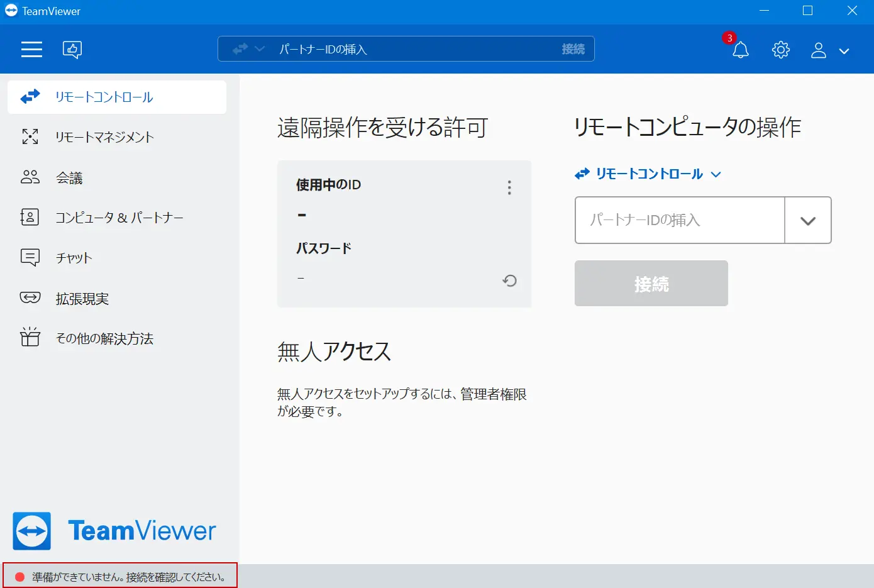The width and height of the screenshot is (874, 588).
Task: Focus the main パートナーIDの挿入 input field
Action: (680, 220)
